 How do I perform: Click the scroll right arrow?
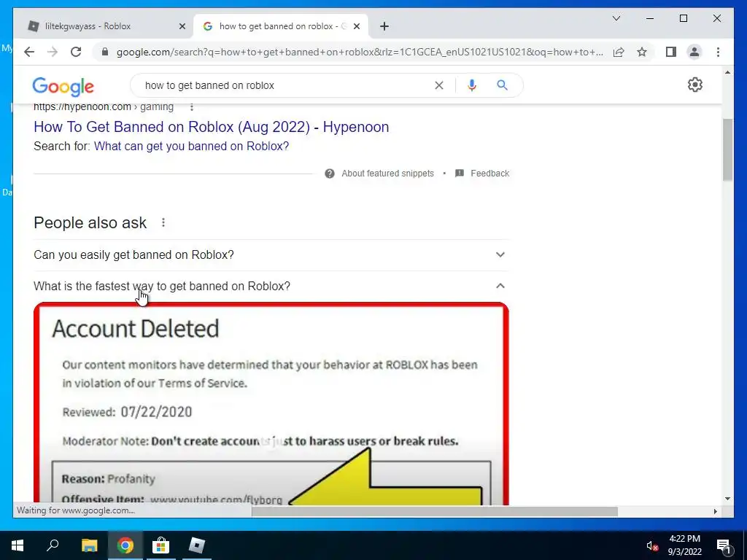(x=715, y=511)
